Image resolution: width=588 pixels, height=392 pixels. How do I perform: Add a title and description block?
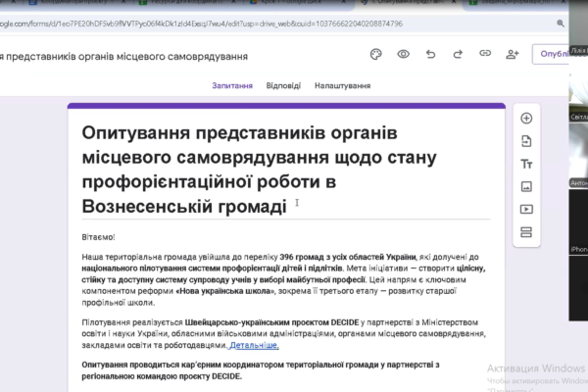click(526, 164)
